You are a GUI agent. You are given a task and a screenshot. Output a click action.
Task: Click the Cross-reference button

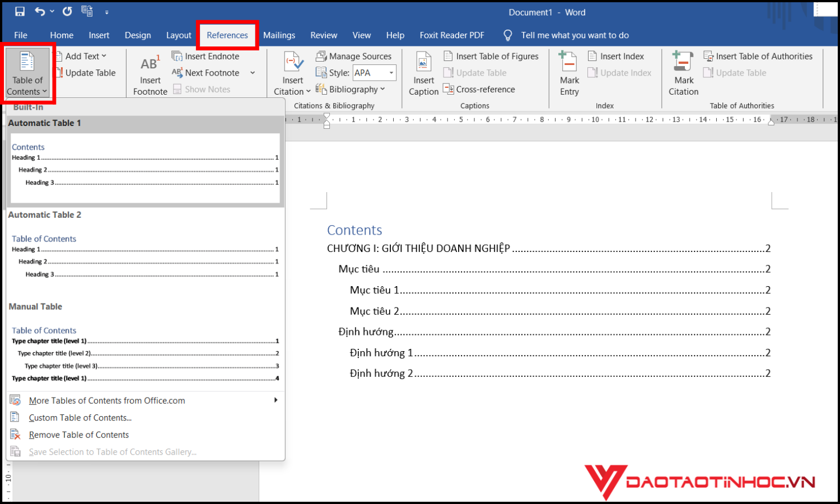point(479,89)
